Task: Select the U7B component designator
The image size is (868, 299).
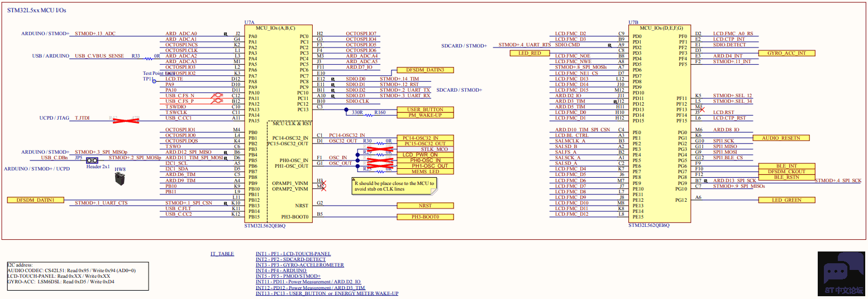Action: point(633,22)
